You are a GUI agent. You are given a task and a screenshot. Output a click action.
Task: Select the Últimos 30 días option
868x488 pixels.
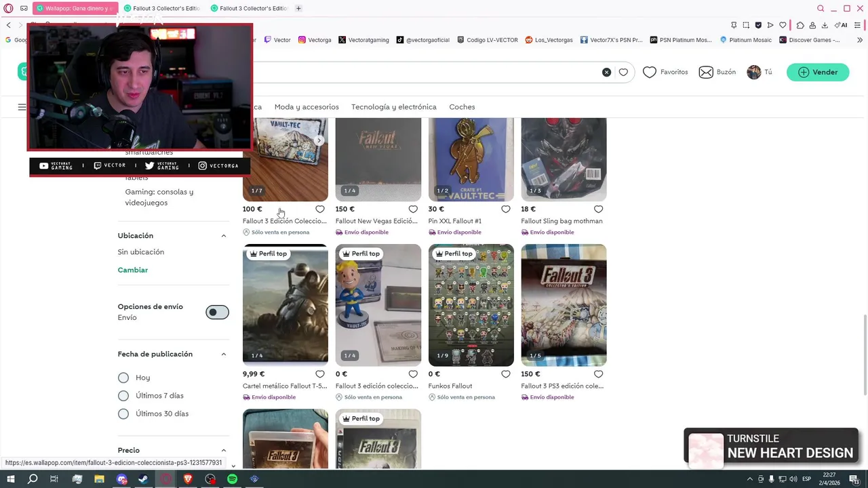pos(123,413)
